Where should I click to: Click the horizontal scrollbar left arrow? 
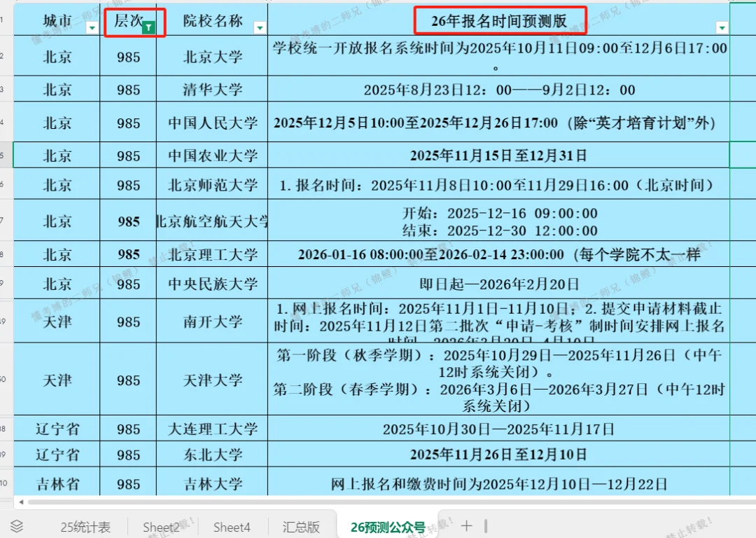[21, 502]
